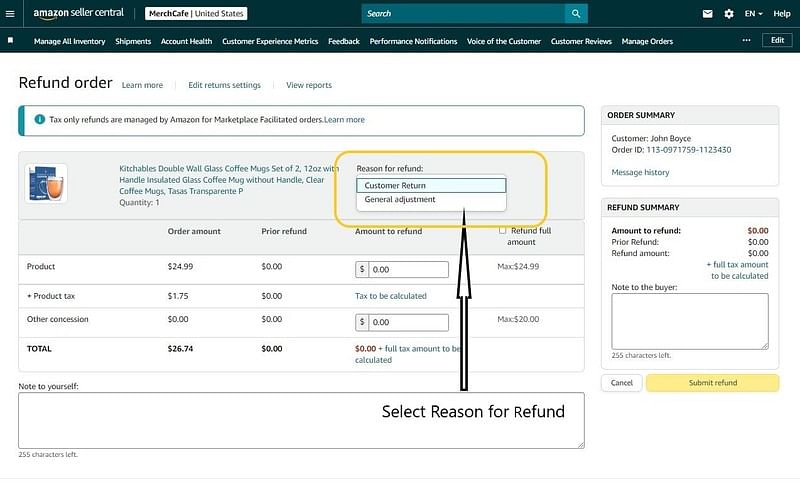800x482 pixels.
Task: Open the mail messages icon
Action: coord(707,14)
